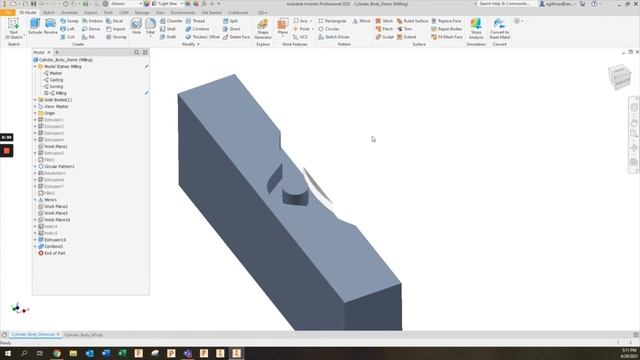Open the Windows Start menu

pyautogui.click(x=7, y=353)
